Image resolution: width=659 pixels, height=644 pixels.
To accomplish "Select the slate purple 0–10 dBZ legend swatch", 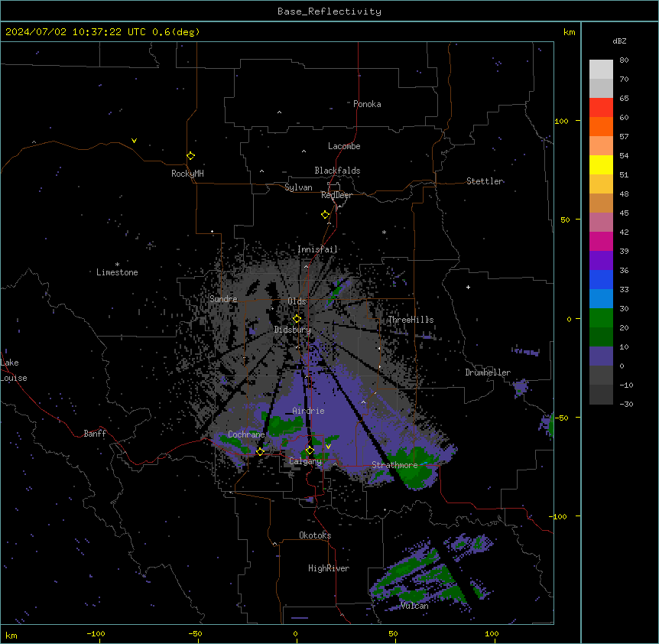I will pos(601,356).
